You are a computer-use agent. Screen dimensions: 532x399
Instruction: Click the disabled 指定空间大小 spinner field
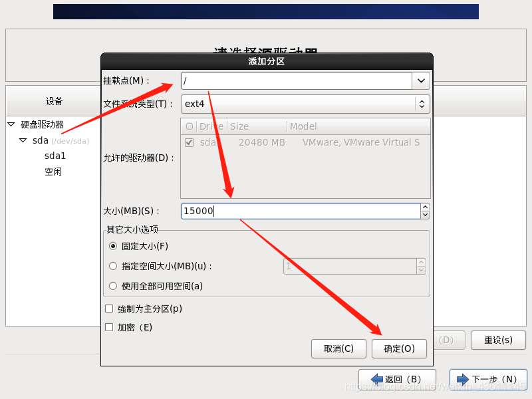coord(352,265)
